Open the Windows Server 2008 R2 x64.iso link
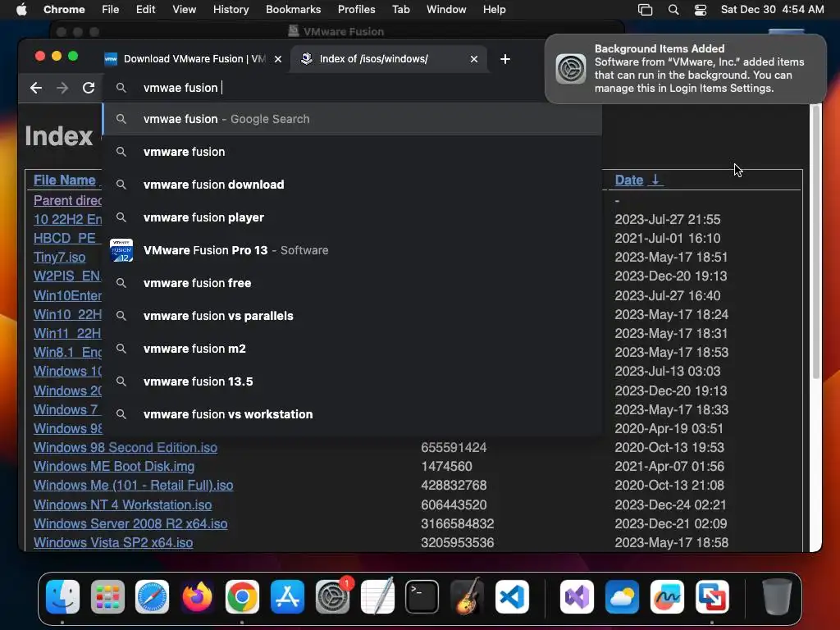Screen dimensions: 840x630 point(130,523)
